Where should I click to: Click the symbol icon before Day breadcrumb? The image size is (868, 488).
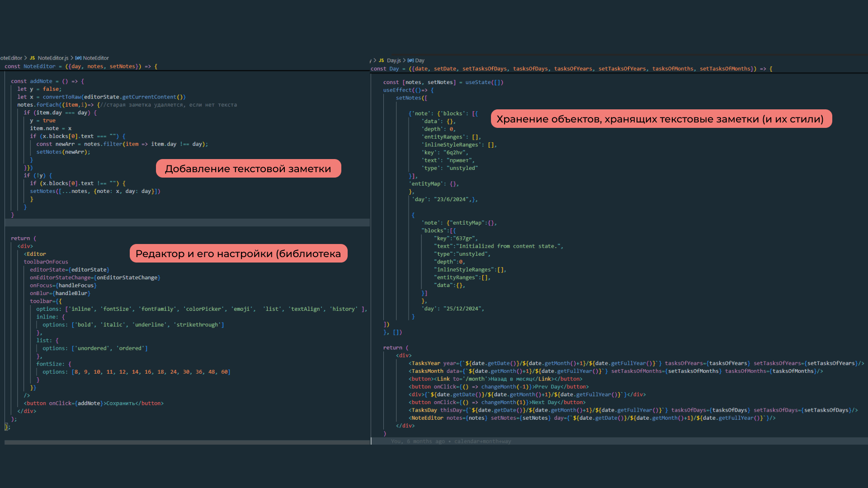pos(410,61)
